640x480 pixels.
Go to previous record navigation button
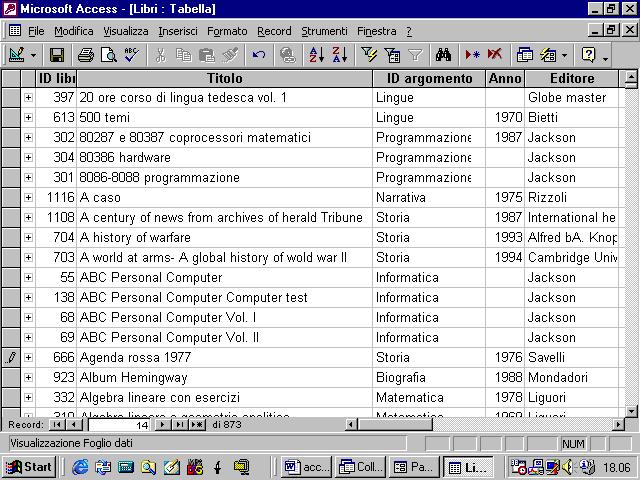[x=73, y=424]
